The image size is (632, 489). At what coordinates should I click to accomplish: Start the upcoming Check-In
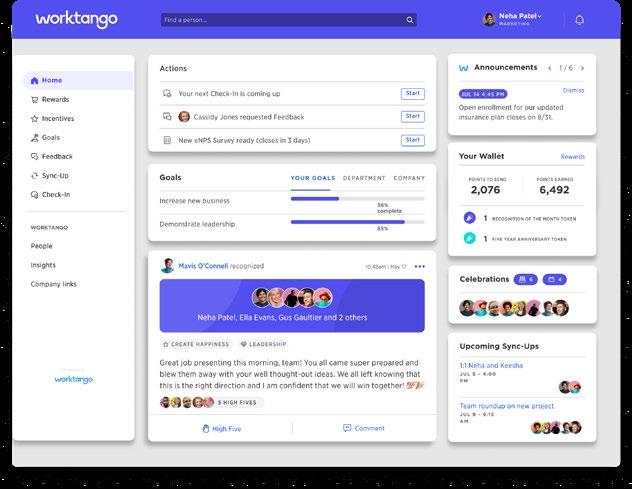[x=413, y=94]
